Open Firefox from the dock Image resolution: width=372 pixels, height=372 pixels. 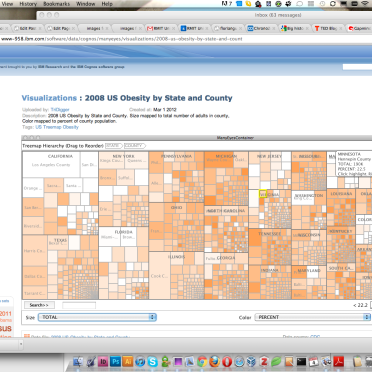[214, 362]
